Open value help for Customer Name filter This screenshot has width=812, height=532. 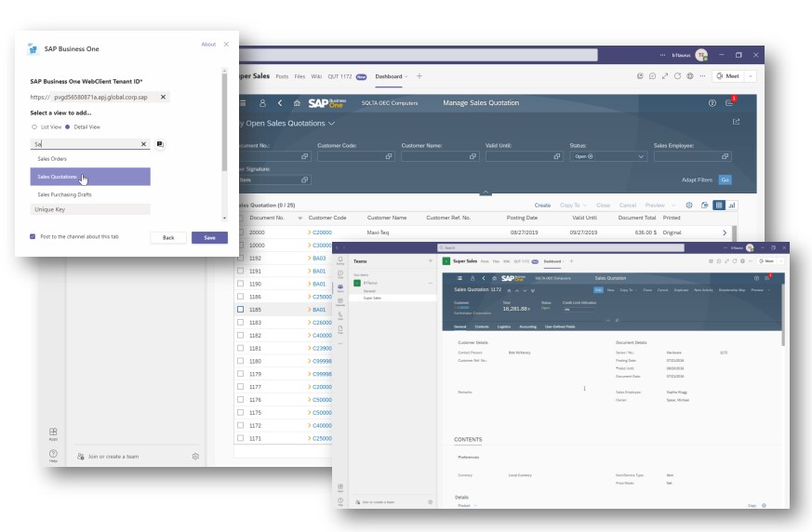(x=473, y=156)
